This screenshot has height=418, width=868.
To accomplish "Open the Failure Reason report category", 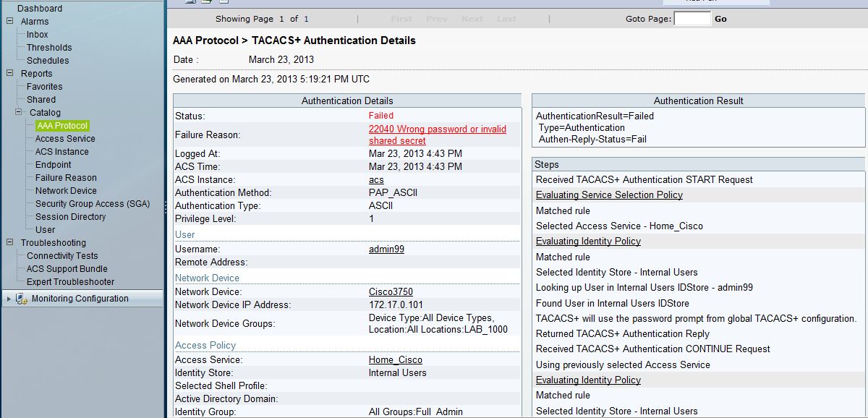I will tap(66, 178).
